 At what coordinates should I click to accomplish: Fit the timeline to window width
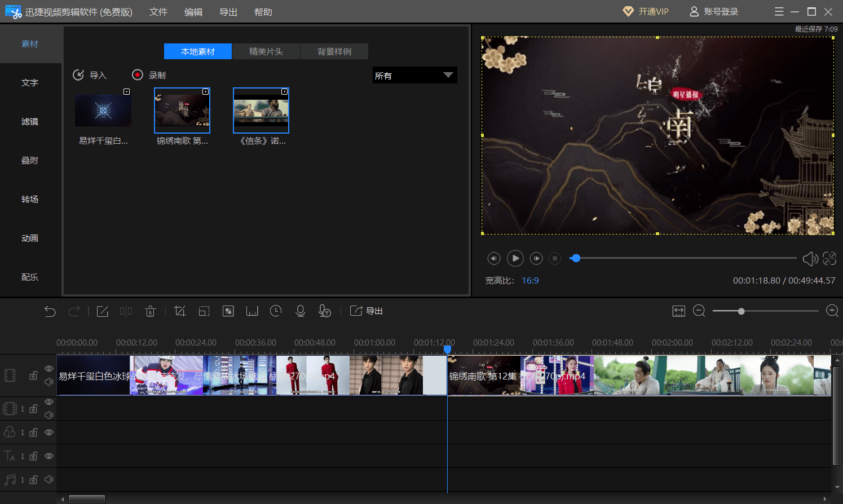[679, 311]
